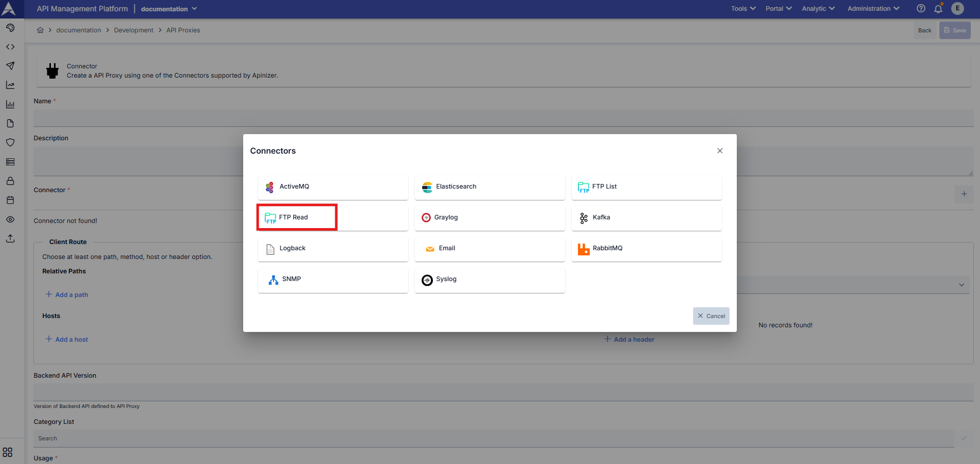Pick the Logback connector
The height and width of the screenshot is (464, 980).
coord(333,249)
